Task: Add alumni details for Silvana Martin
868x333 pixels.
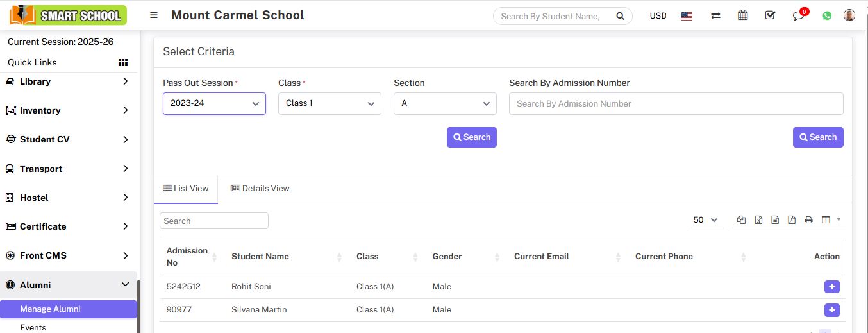Action: click(x=831, y=310)
